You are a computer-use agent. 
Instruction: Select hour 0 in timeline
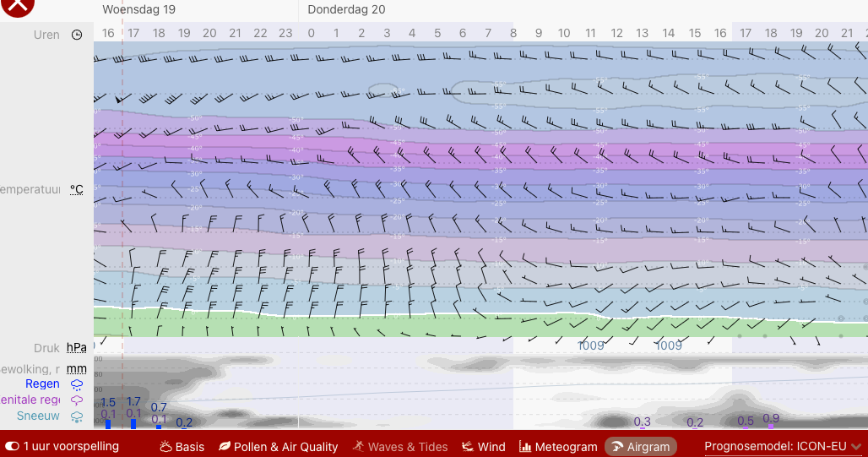pyautogui.click(x=311, y=33)
